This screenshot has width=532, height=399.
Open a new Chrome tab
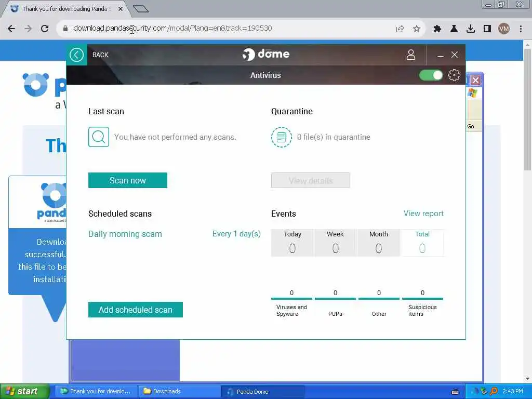(x=141, y=9)
